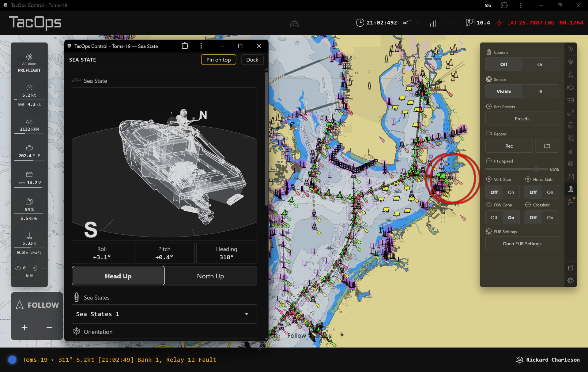Select the Head Up tab
Viewport: 588px width, 372px height.
click(x=118, y=276)
